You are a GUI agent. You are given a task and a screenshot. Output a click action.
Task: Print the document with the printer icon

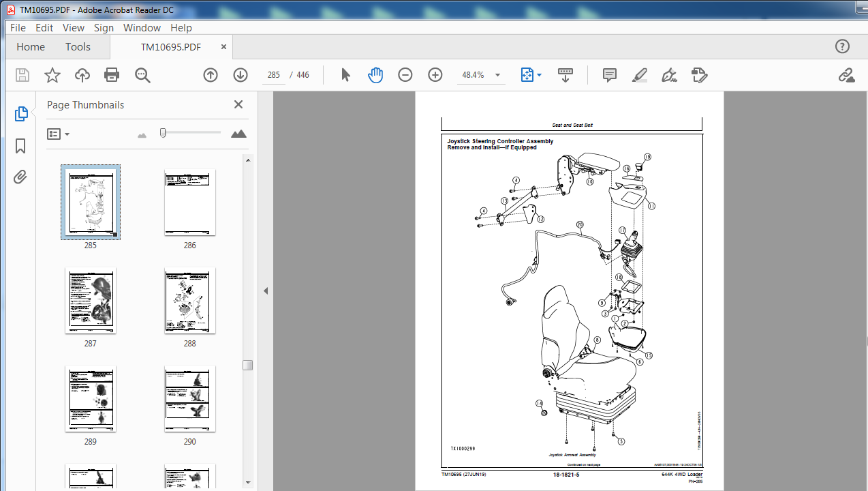(x=112, y=75)
